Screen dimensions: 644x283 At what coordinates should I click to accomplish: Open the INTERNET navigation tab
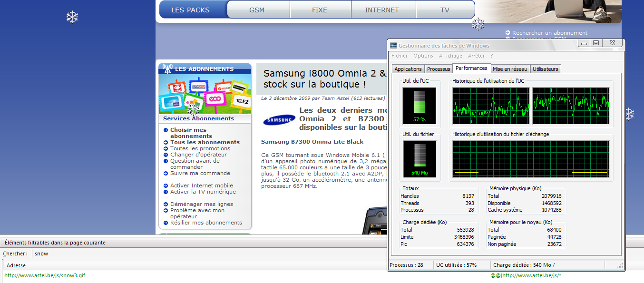click(x=382, y=10)
